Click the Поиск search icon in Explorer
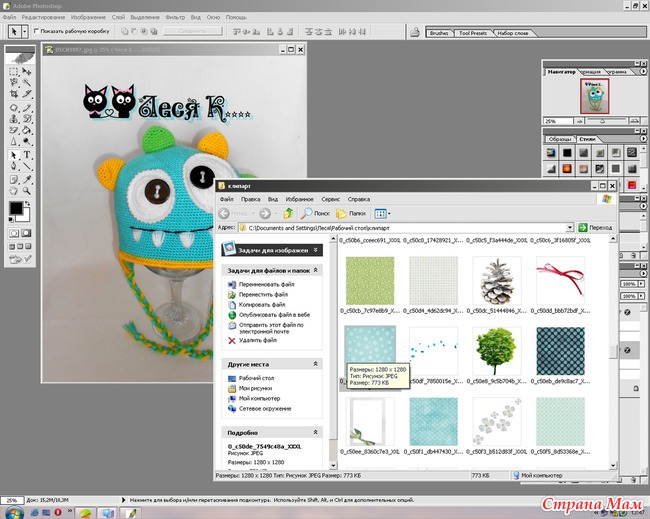 (x=308, y=213)
